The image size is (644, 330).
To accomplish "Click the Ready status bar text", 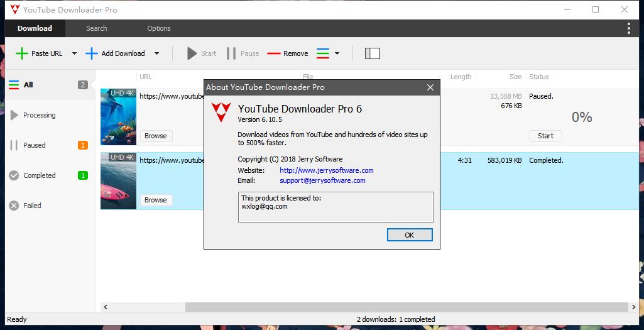I will click(17, 319).
